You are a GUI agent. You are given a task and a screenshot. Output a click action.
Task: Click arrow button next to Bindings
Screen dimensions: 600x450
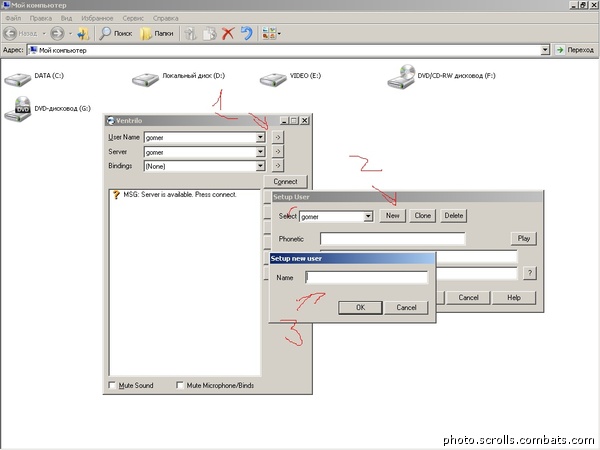pos(278,166)
